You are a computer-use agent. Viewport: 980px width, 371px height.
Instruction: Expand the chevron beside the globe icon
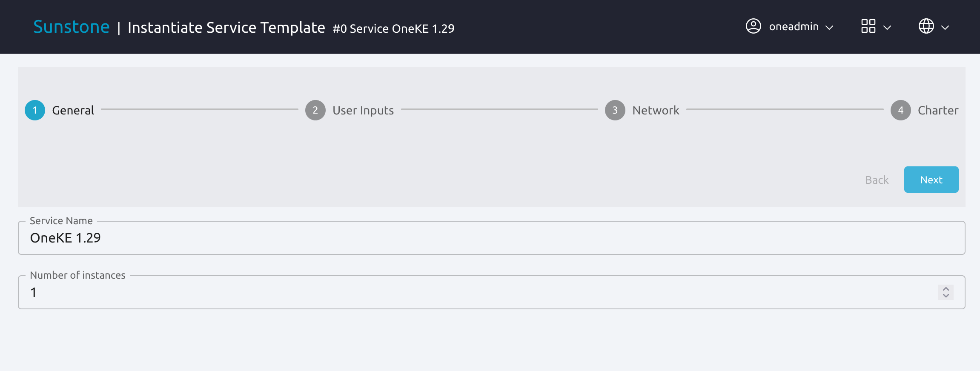click(945, 28)
